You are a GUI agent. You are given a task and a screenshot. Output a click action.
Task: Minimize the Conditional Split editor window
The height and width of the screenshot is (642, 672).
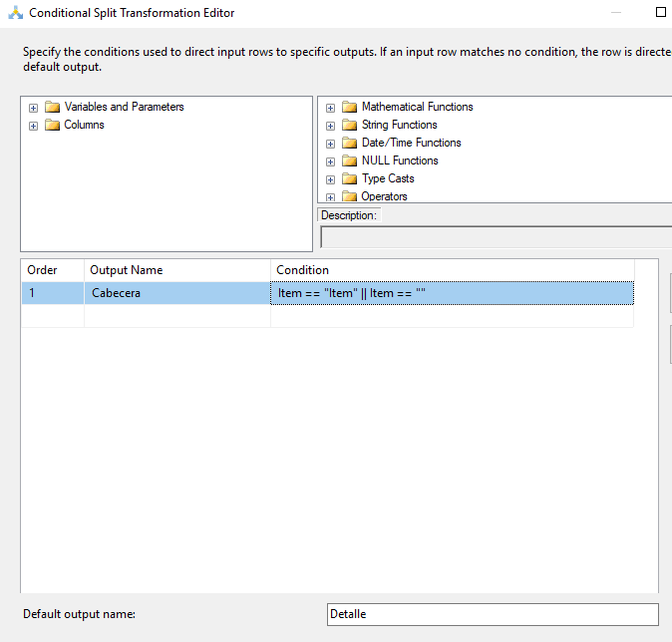[x=616, y=12]
